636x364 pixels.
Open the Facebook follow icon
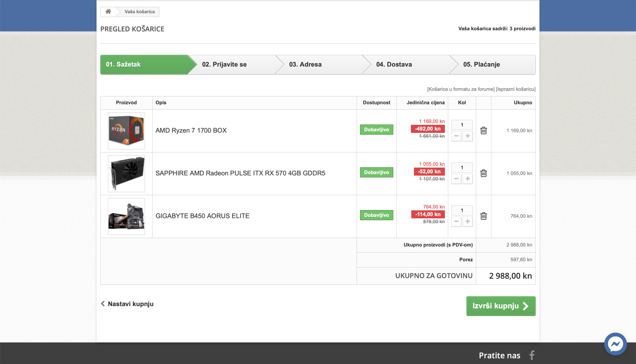tap(532, 355)
